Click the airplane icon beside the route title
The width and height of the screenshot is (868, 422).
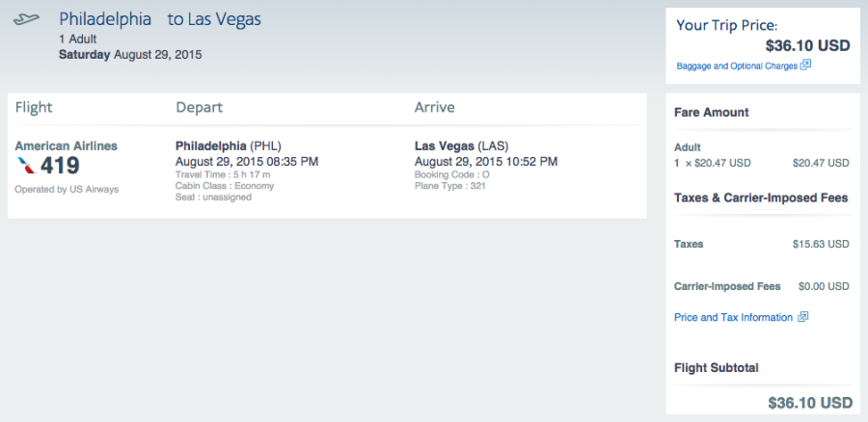(x=29, y=19)
